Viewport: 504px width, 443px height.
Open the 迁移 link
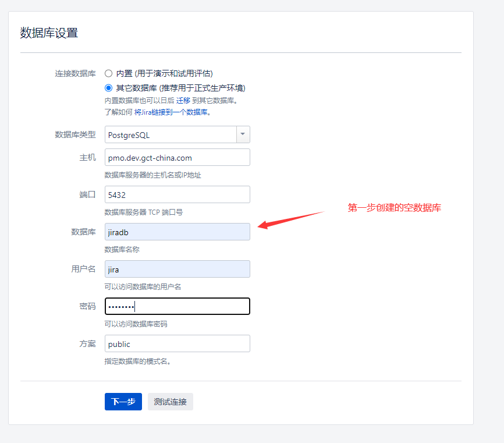point(183,100)
